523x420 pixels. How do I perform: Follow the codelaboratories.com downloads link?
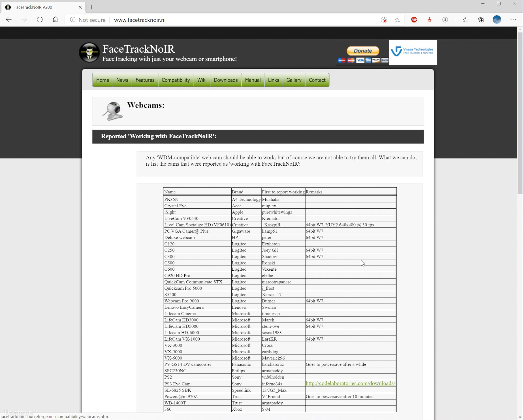click(x=350, y=383)
